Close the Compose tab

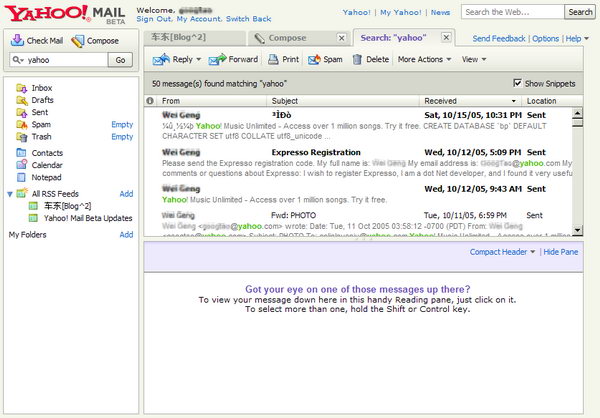tap(340, 38)
